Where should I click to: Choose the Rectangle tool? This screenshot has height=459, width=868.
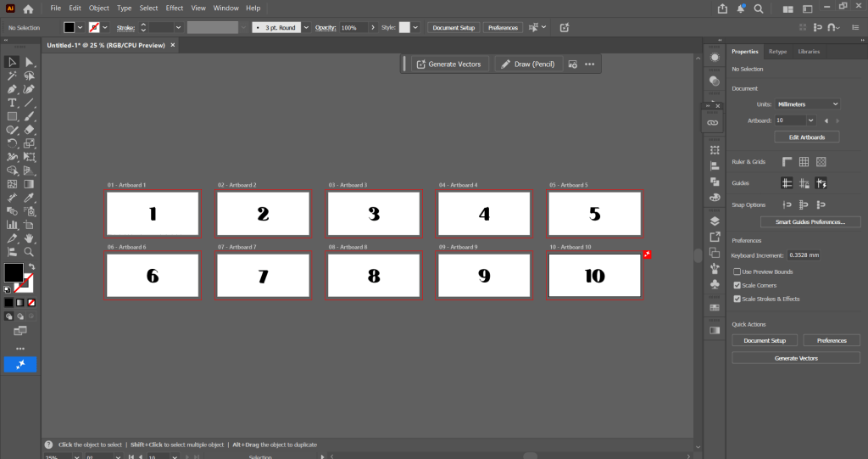point(13,116)
